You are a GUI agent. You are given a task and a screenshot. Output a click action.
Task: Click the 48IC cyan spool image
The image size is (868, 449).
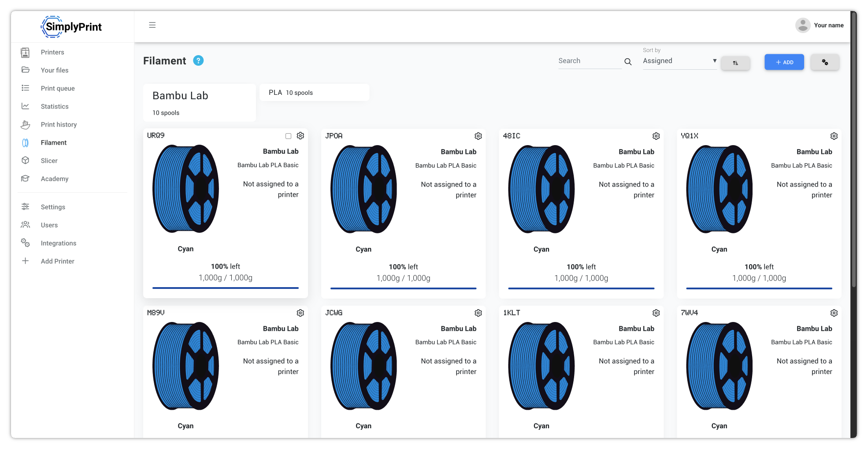pos(542,189)
